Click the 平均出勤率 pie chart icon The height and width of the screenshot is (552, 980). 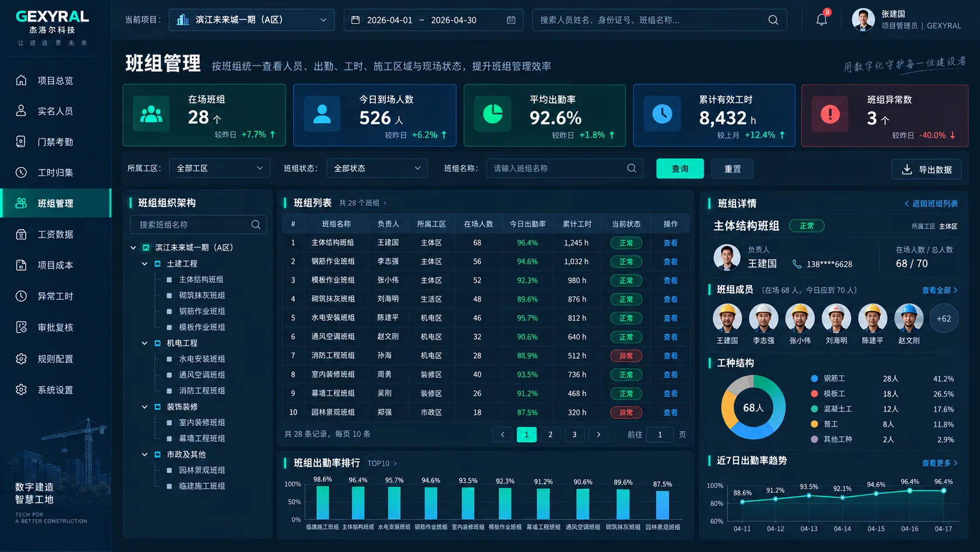492,114
